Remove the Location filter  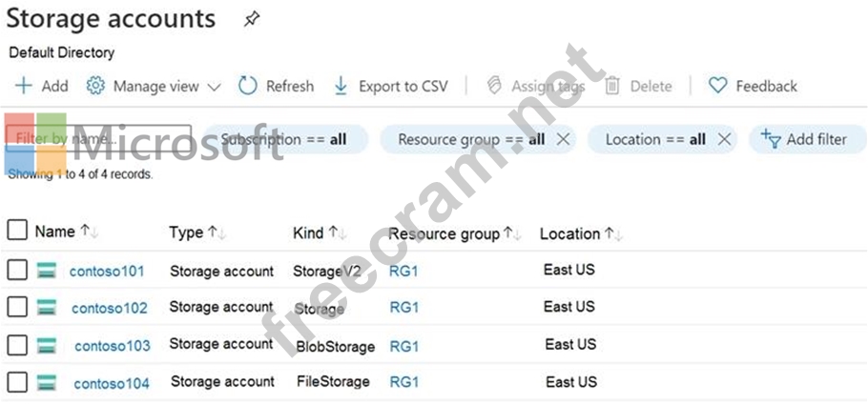point(724,139)
